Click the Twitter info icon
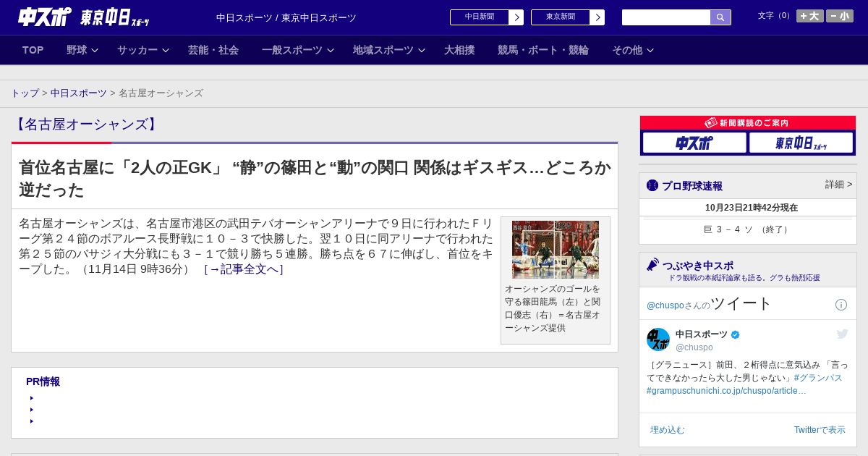Screen dimensions: 868x456 (x=841, y=305)
